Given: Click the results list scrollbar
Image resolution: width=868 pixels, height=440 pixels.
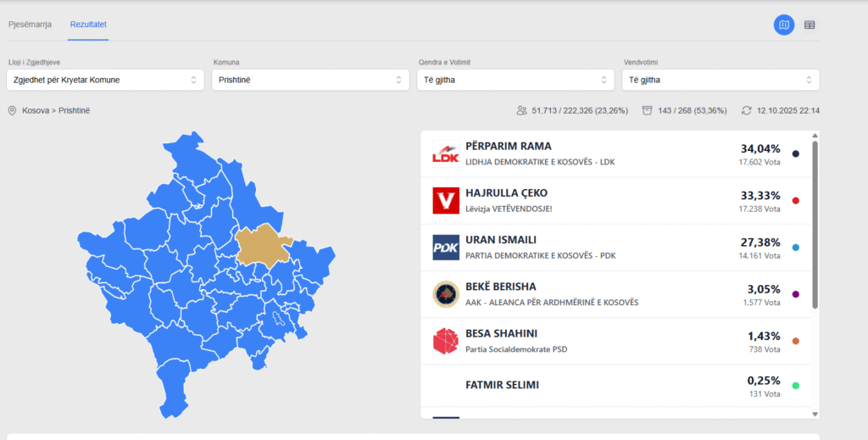Looking at the screenshot, I should click(x=815, y=225).
